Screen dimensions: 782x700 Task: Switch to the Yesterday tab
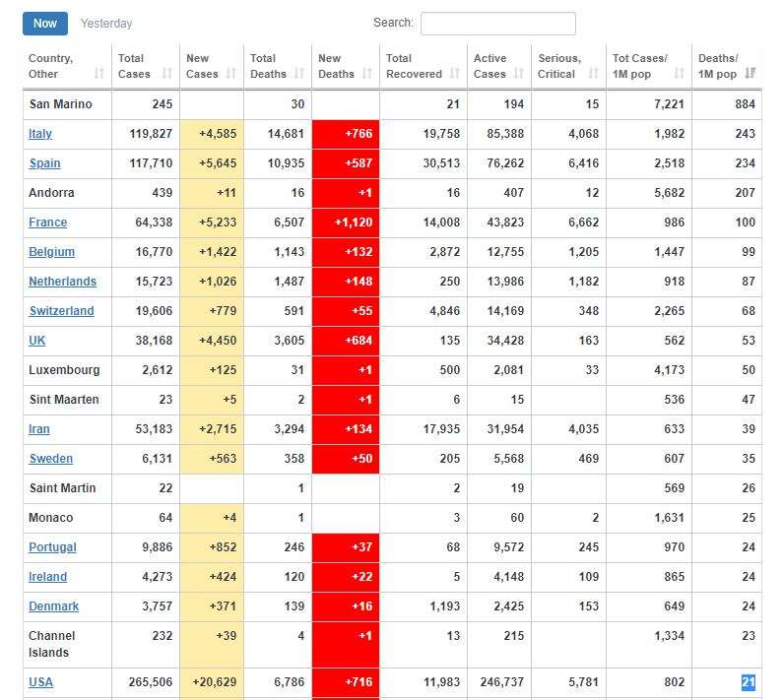pyautogui.click(x=106, y=23)
